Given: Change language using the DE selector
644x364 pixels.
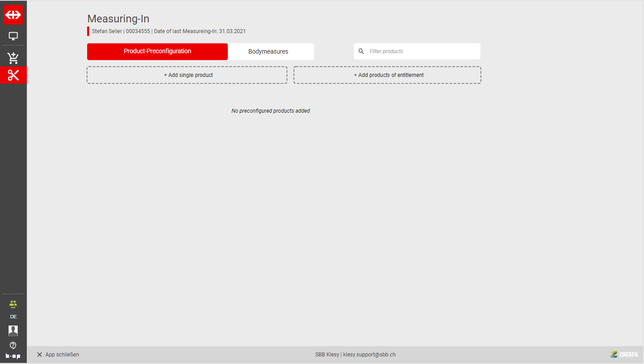Looking at the screenshot, I should (13, 317).
